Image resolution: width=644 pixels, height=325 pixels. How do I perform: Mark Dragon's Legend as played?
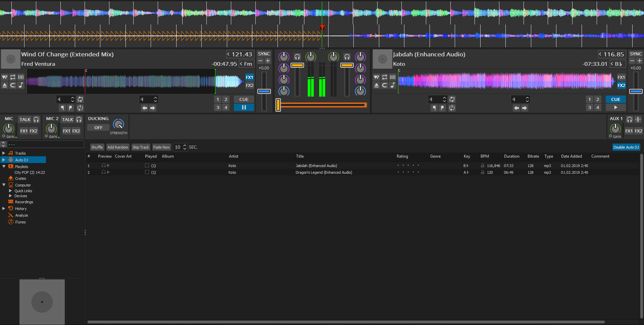coord(147,172)
